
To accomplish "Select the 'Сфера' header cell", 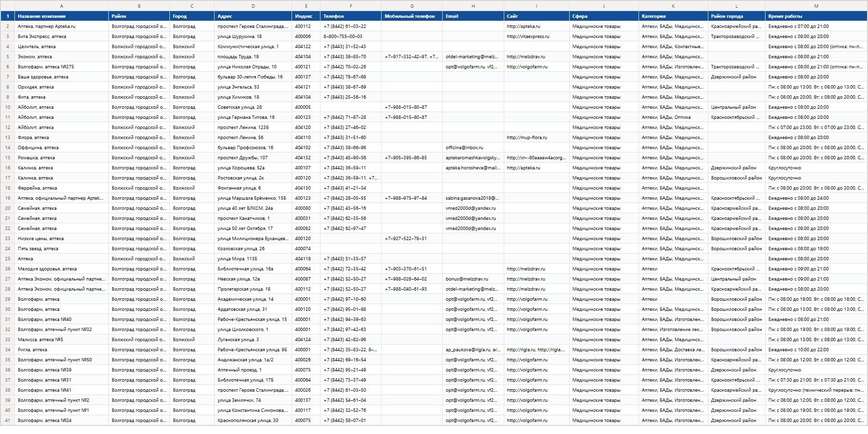I will click(604, 16).
